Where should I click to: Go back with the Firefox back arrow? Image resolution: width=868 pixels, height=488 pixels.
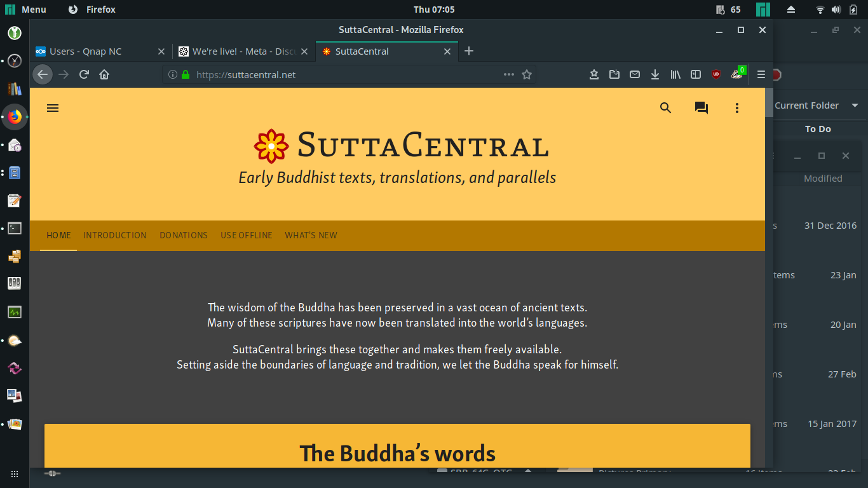point(42,74)
